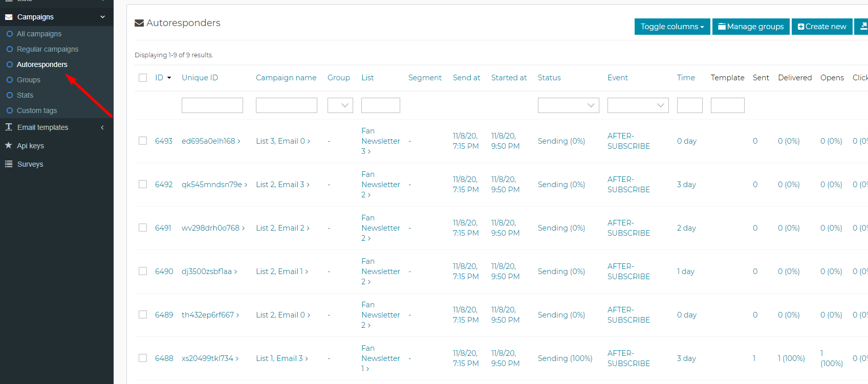The height and width of the screenshot is (384, 868).
Task: Click the circle icon beside Stats
Action: coord(10,95)
